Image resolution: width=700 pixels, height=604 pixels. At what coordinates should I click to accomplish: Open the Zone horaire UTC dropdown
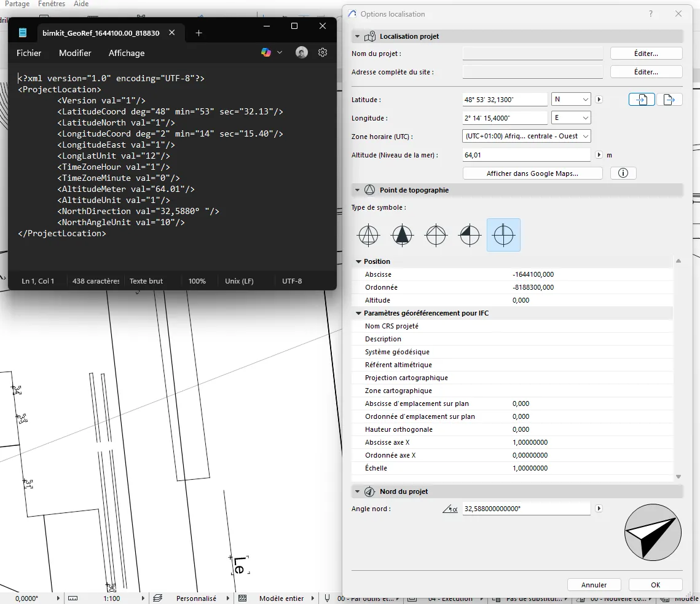coord(526,136)
